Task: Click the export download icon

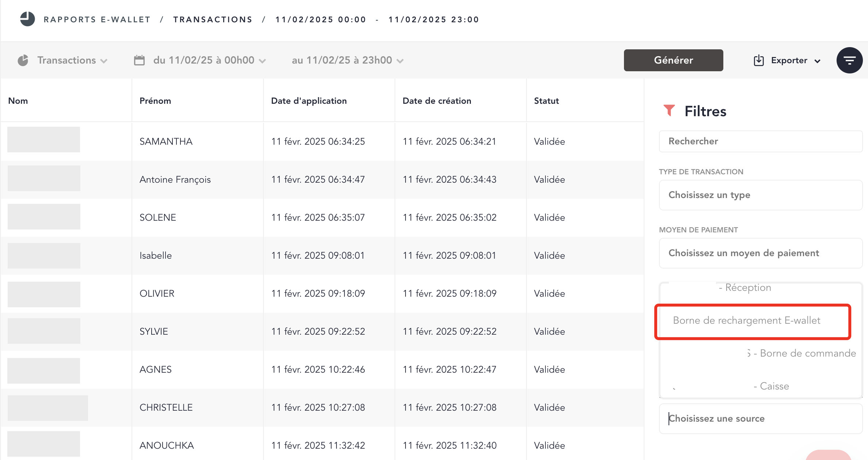Action: pos(759,60)
